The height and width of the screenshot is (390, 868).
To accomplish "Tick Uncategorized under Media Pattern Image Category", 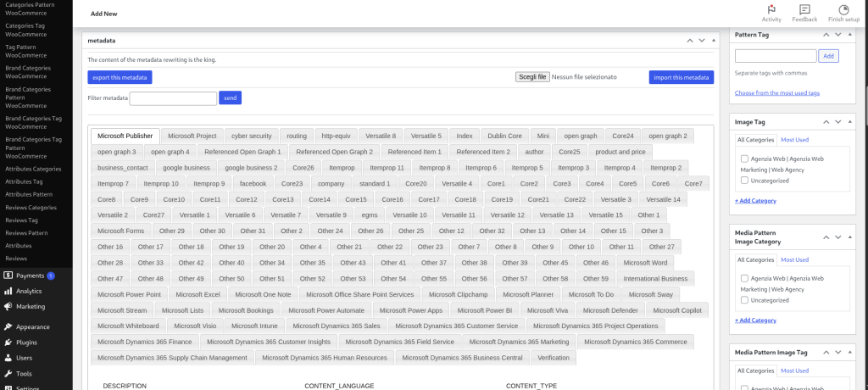I will click(x=744, y=299).
